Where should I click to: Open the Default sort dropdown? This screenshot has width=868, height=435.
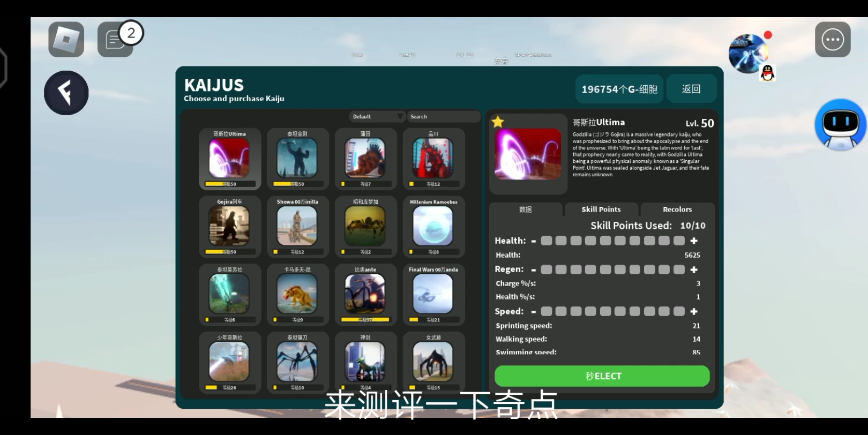coord(377,116)
